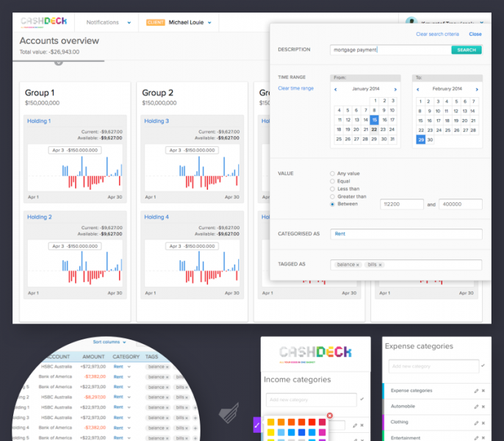Click the user avatar in the top bar
The height and width of the screenshot is (441, 504).
coord(411,21)
